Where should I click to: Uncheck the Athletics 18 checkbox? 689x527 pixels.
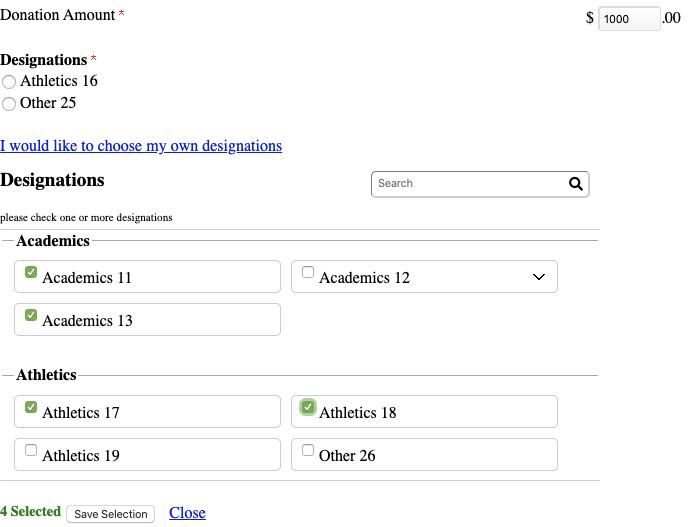coord(308,407)
